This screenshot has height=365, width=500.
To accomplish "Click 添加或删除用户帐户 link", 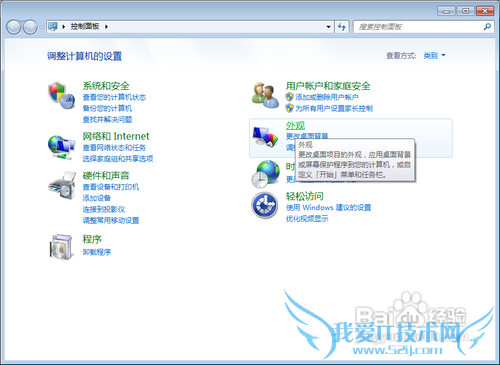I will 327,97.
